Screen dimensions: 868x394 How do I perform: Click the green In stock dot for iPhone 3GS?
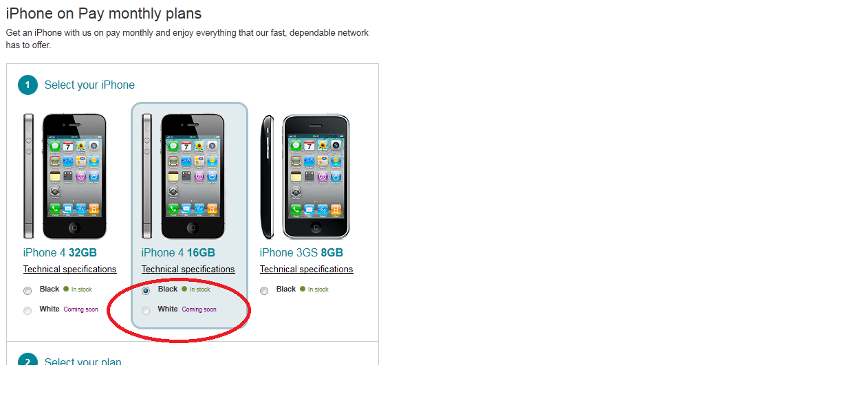coord(302,289)
